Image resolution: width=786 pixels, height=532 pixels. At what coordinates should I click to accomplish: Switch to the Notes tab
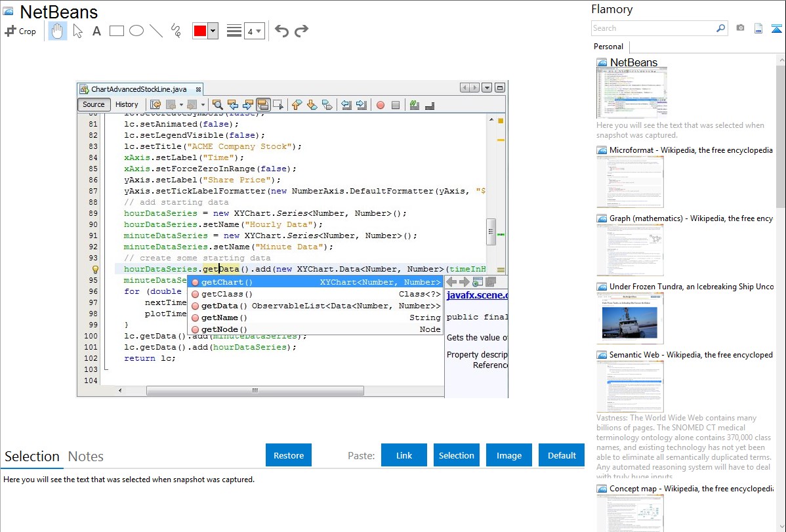[x=86, y=457]
